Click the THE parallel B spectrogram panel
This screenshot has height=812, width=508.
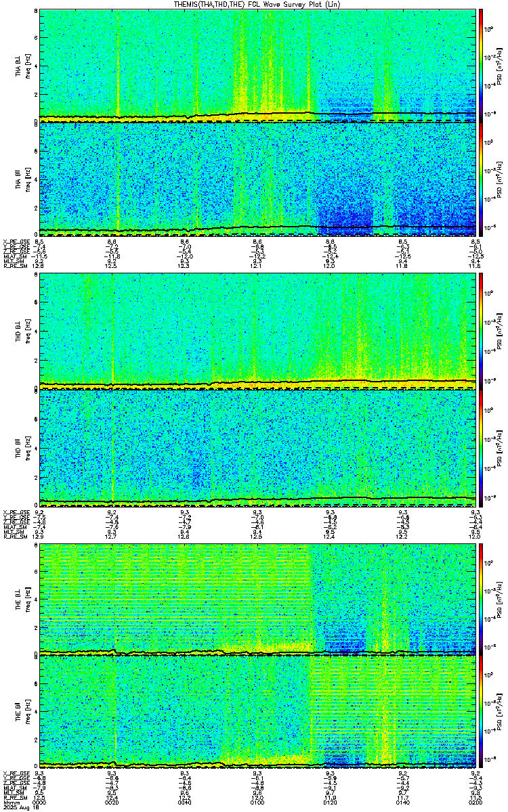click(257, 711)
